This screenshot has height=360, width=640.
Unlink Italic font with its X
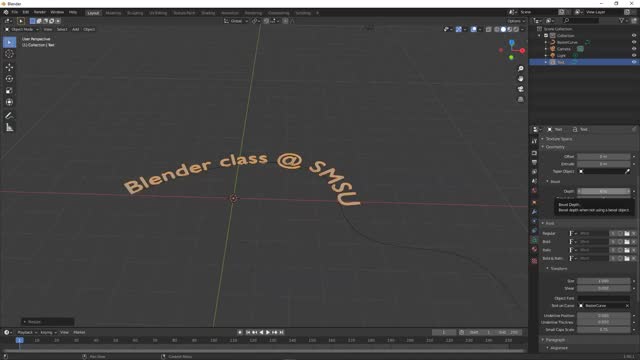(633, 250)
